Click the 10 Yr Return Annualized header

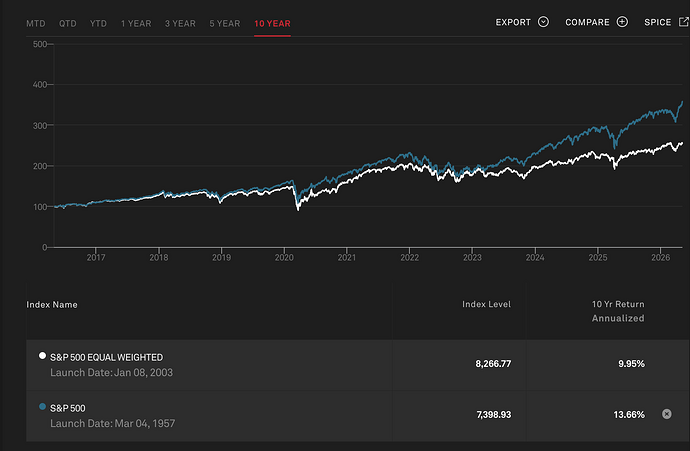tap(618, 311)
